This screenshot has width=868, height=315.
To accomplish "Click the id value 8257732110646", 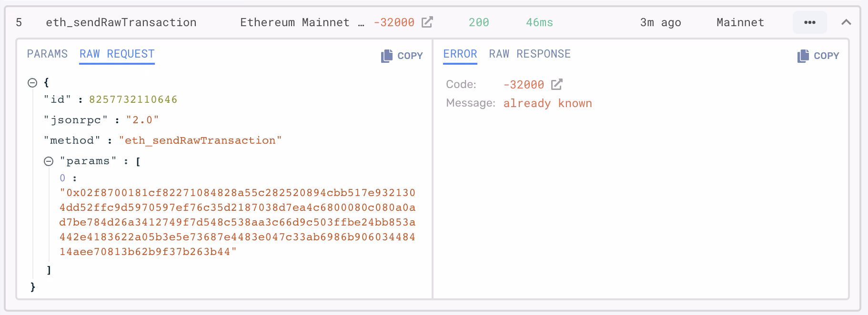I will [133, 99].
